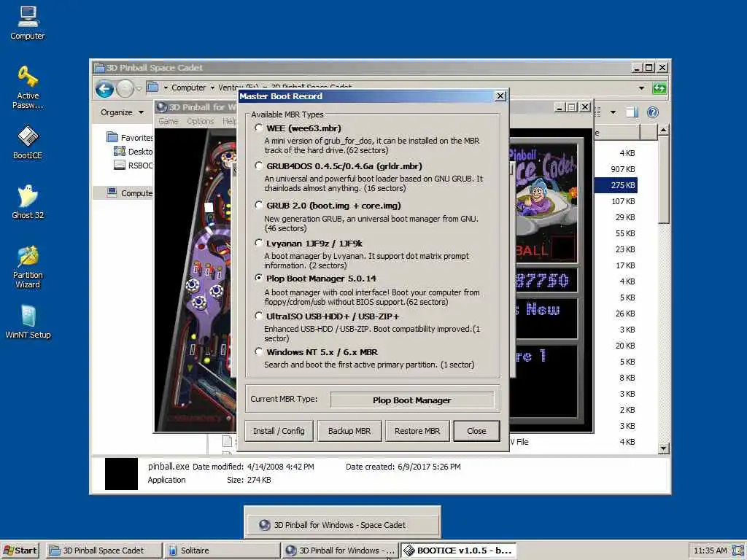747x560 pixels.
Task: Click the Explorer refresh icon
Action: [659, 88]
